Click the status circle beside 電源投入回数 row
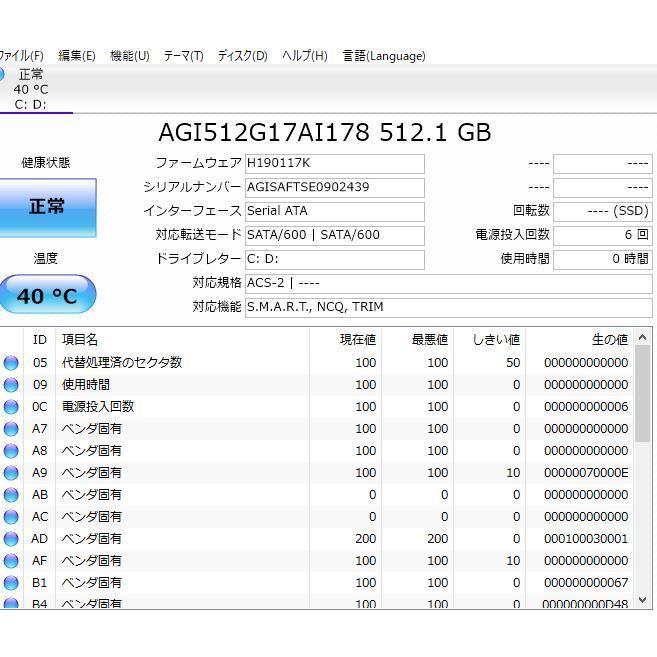The image size is (657, 657). [x=11, y=407]
